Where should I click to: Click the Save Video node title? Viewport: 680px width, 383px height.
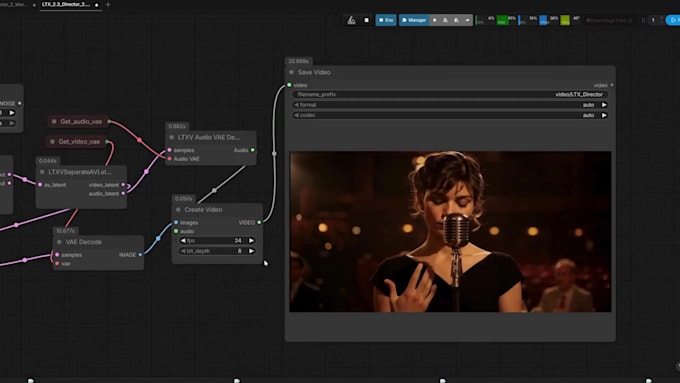pos(314,72)
